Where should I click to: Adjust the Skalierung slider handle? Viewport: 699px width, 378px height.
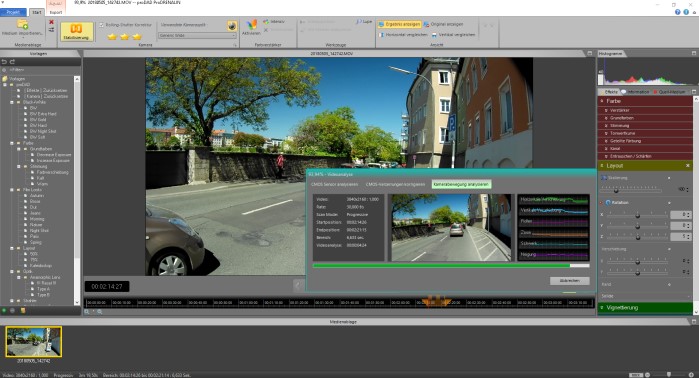click(x=616, y=190)
